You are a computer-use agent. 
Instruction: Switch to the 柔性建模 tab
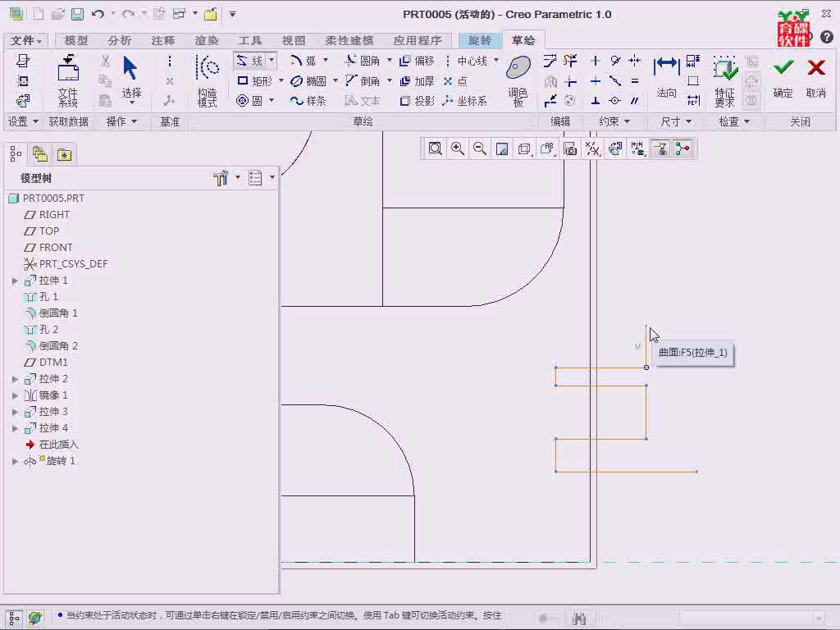[x=349, y=40]
